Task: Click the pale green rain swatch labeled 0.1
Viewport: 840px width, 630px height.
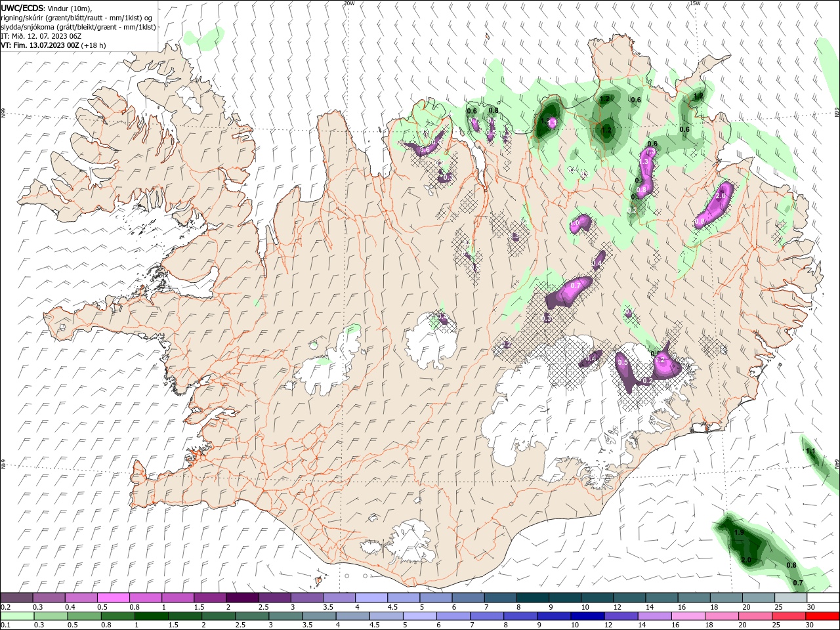Action: 17,616
